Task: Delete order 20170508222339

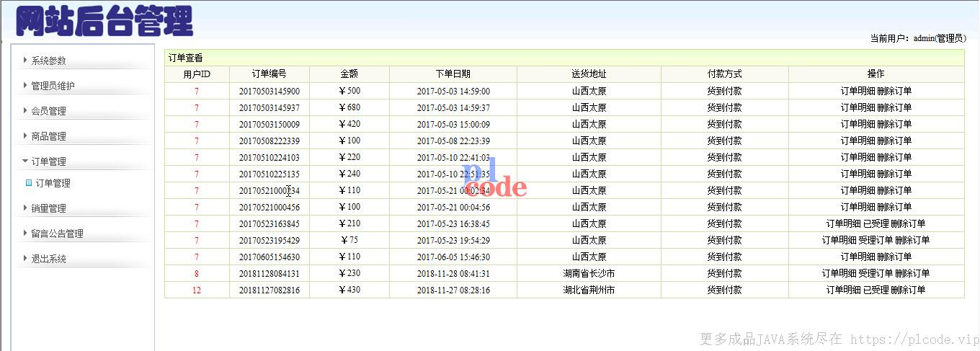Action: pos(894,141)
